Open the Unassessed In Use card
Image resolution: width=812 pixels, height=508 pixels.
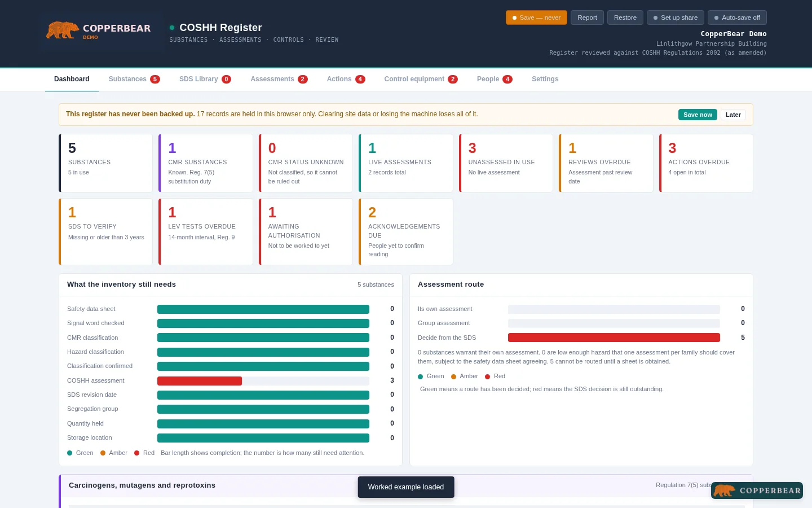[506, 163]
